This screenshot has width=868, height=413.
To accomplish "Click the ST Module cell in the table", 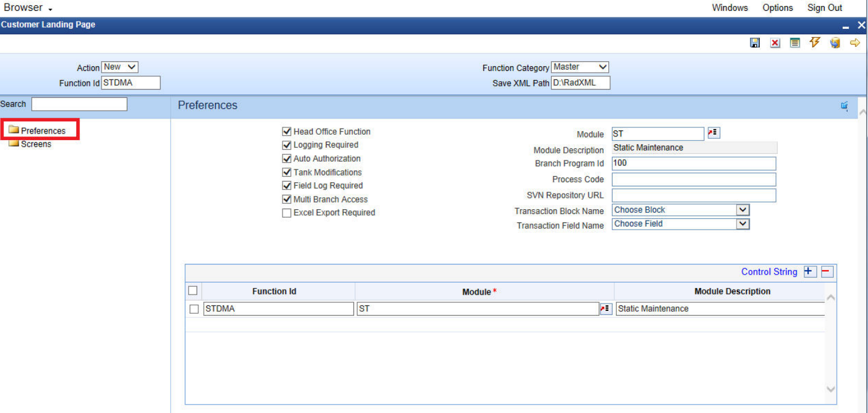I will pos(478,309).
